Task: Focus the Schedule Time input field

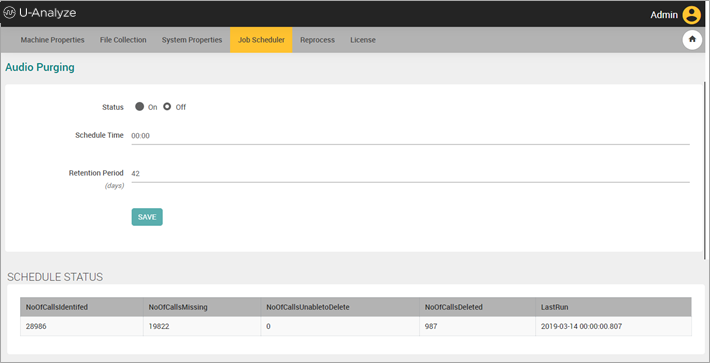Action: tap(410, 136)
